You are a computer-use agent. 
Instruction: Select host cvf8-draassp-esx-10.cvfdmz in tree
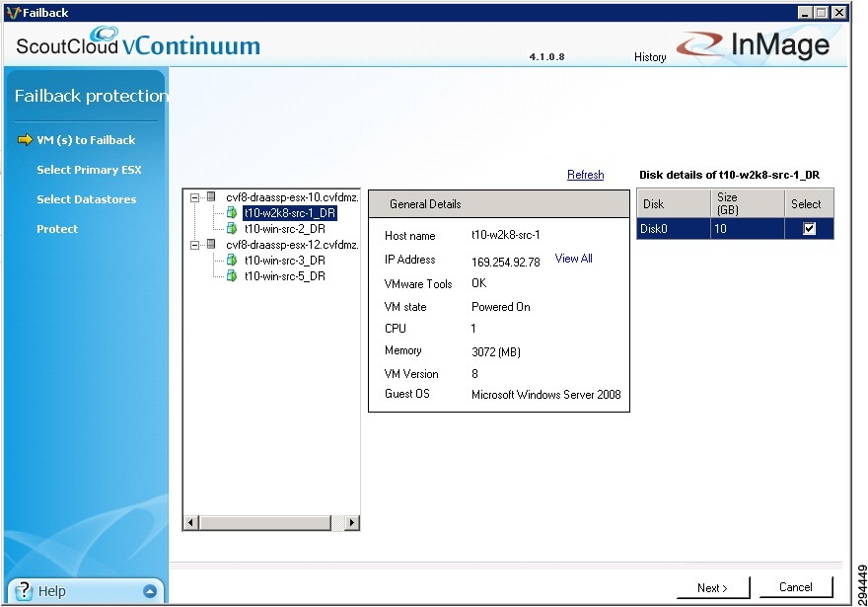(292, 197)
